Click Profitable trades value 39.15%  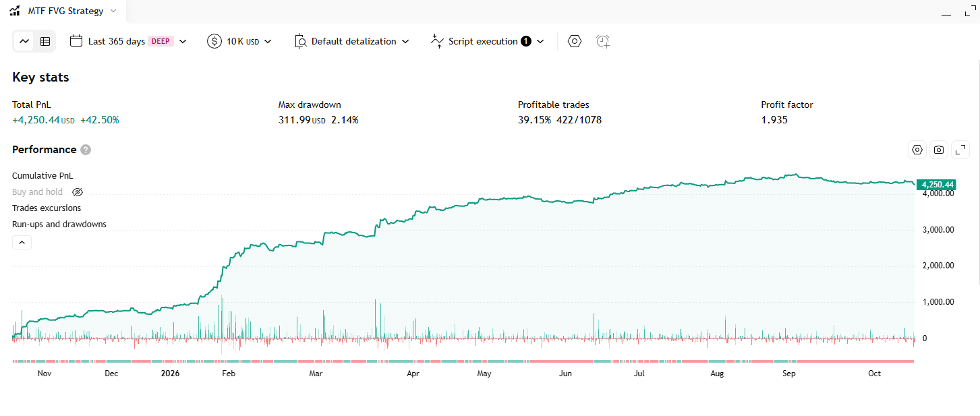[x=534, y=120]
